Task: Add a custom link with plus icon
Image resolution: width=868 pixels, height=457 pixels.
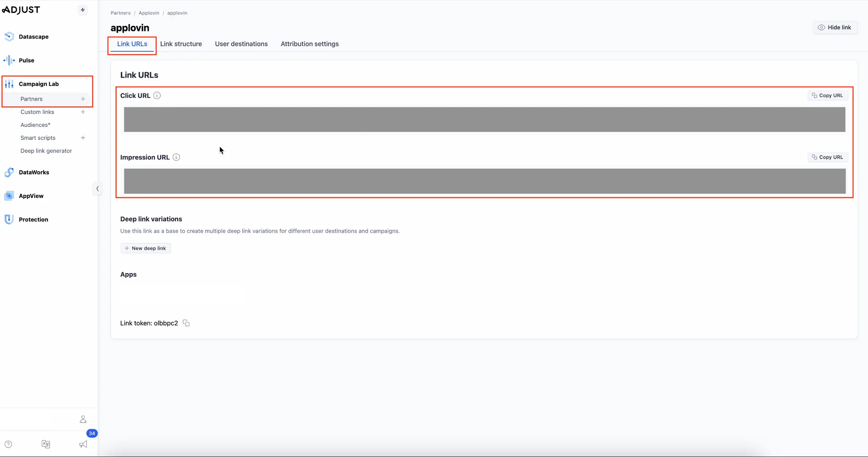Action: pyautogui.click(x=83, y=112)
